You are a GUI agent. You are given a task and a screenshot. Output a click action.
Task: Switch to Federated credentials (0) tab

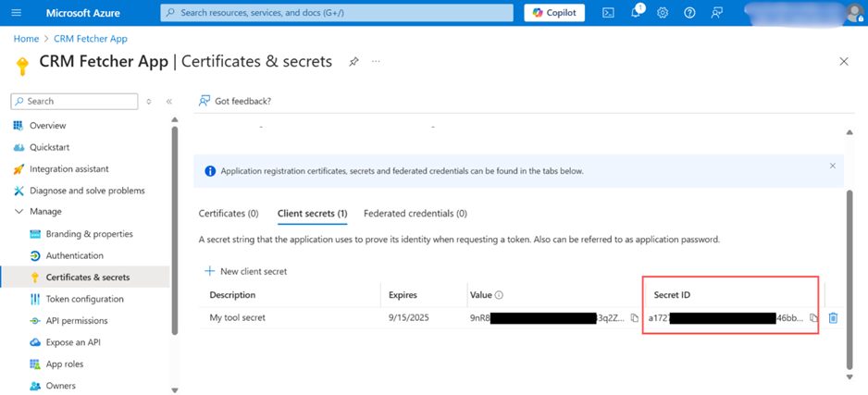(415, 213)
